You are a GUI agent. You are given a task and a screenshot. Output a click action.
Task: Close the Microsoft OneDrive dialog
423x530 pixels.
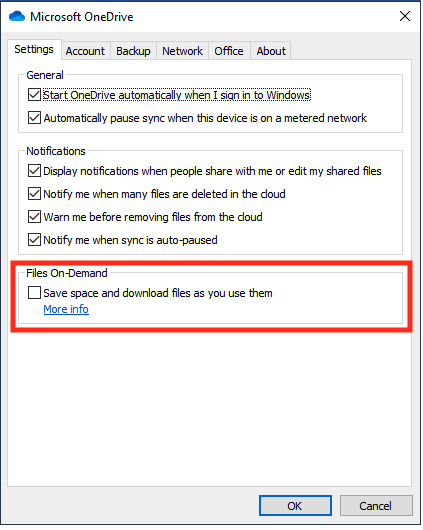404,16
